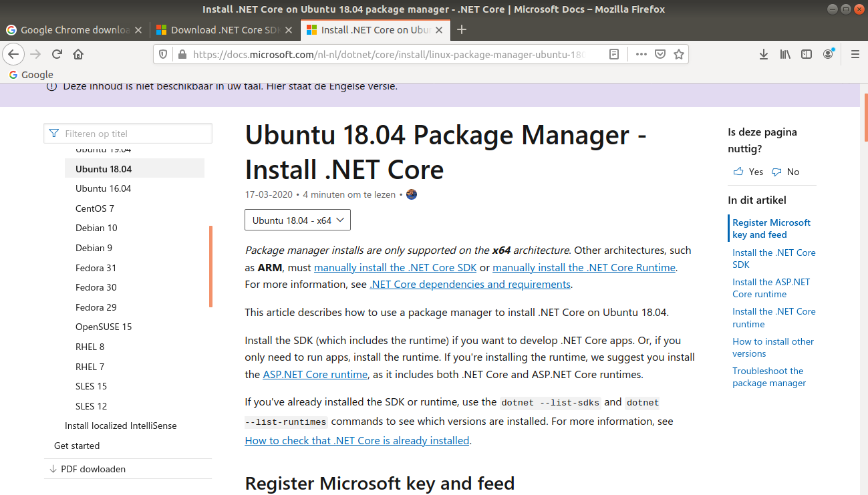Go back to the previous page
The image size is (868, 495).
[14, 54]
